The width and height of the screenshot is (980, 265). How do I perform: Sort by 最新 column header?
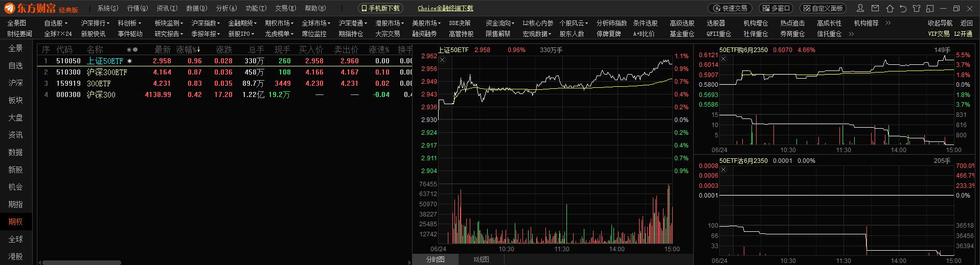pyautogui.click(x=163, y=50)
